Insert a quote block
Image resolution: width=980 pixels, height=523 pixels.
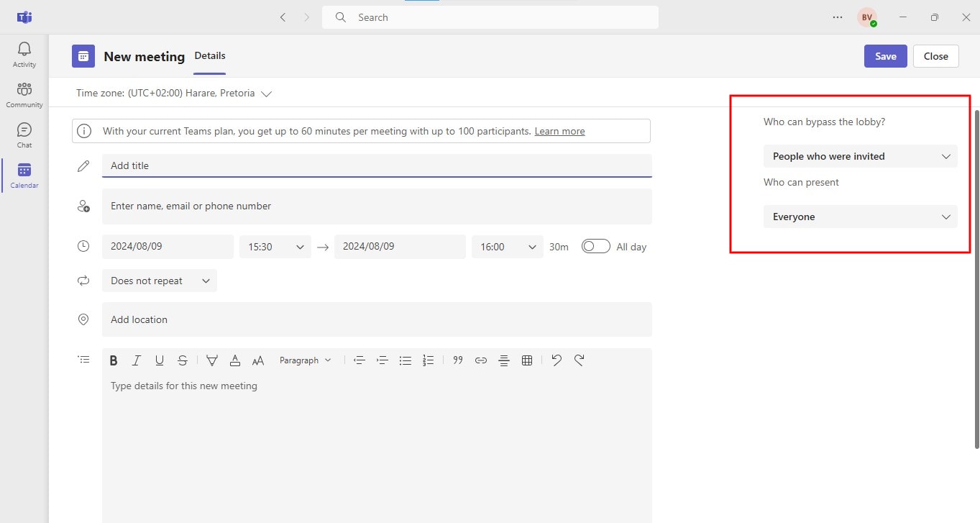click(x=458, y=360)
